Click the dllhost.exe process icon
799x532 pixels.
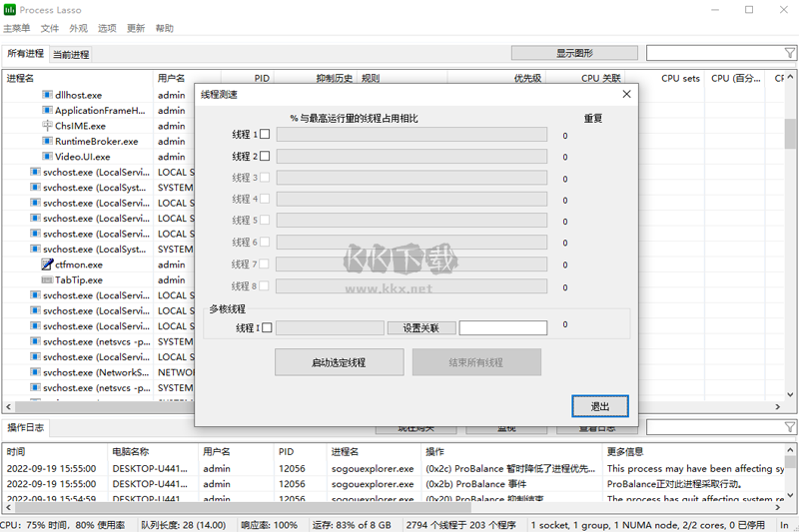[x=47, y=95]
